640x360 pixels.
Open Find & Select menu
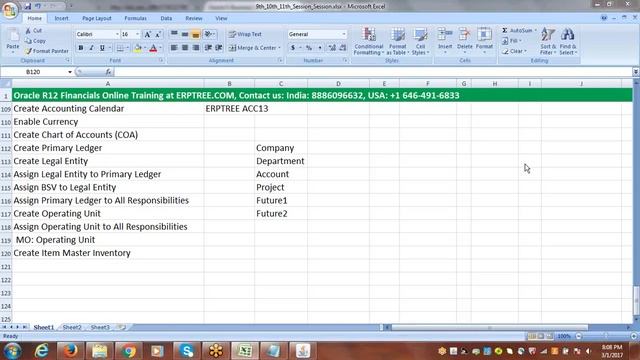568,41
